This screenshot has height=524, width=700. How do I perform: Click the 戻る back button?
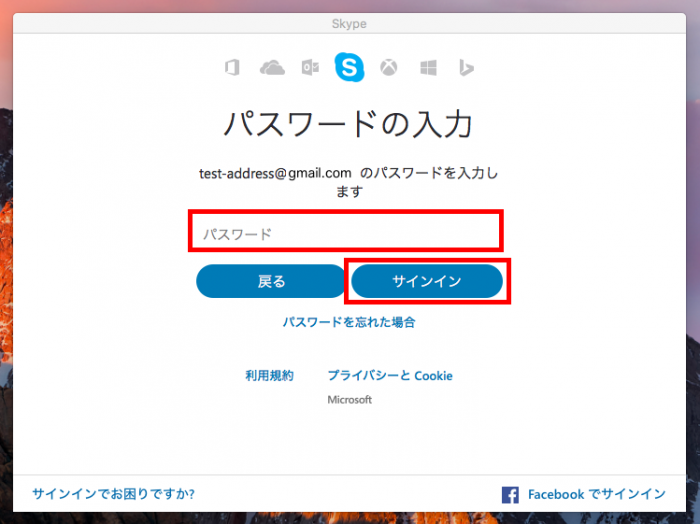pyautogui.click(x=271, y=281)
